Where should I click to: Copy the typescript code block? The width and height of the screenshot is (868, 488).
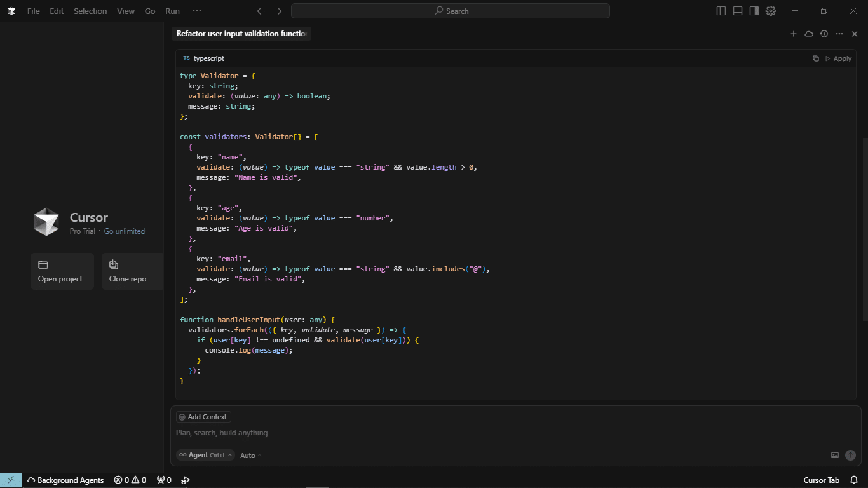[x=816, y=58]
